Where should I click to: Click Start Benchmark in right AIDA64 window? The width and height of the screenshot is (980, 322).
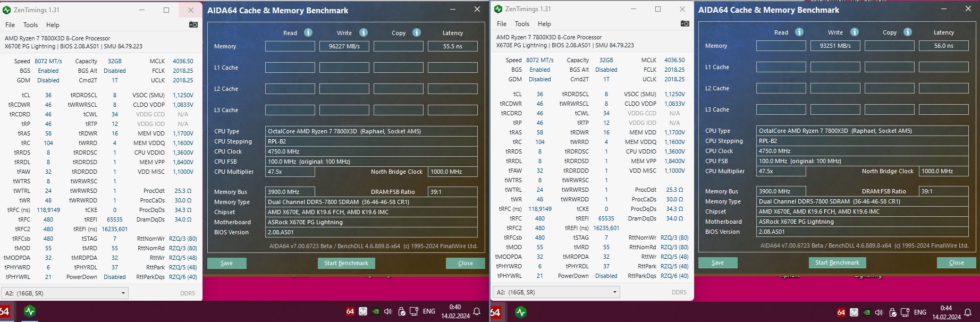(837, 262)
